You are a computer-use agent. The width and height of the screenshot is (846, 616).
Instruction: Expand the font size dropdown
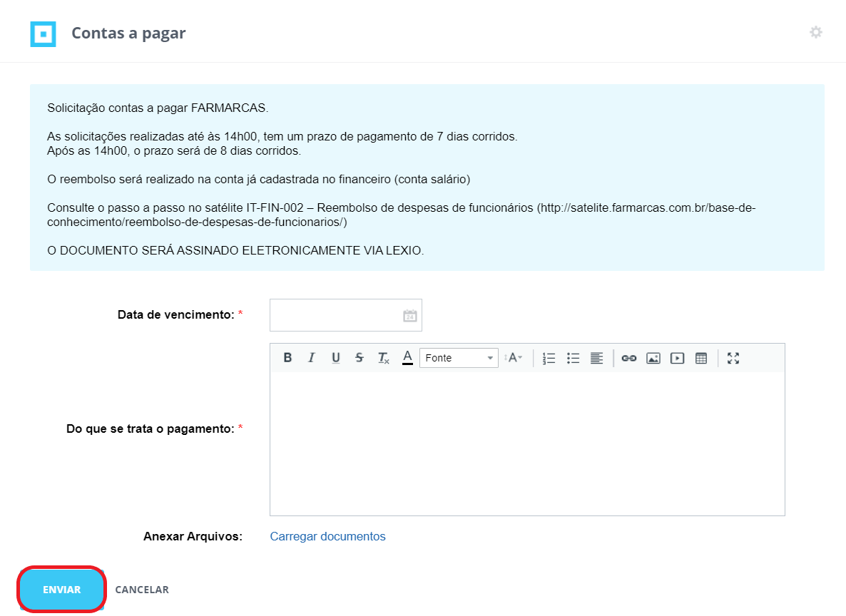click(514, 358)
